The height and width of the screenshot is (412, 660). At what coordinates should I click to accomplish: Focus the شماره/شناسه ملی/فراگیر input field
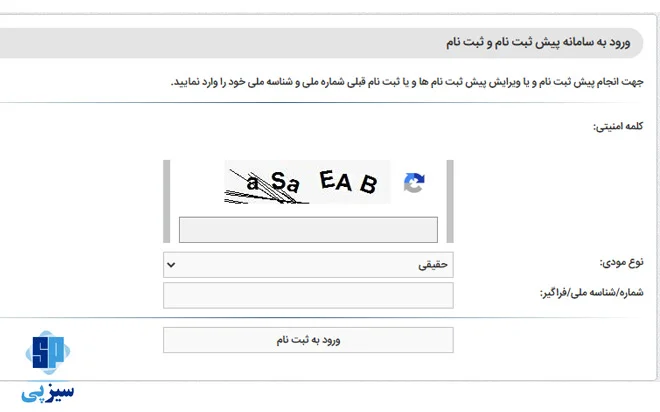tap(308, 295)
